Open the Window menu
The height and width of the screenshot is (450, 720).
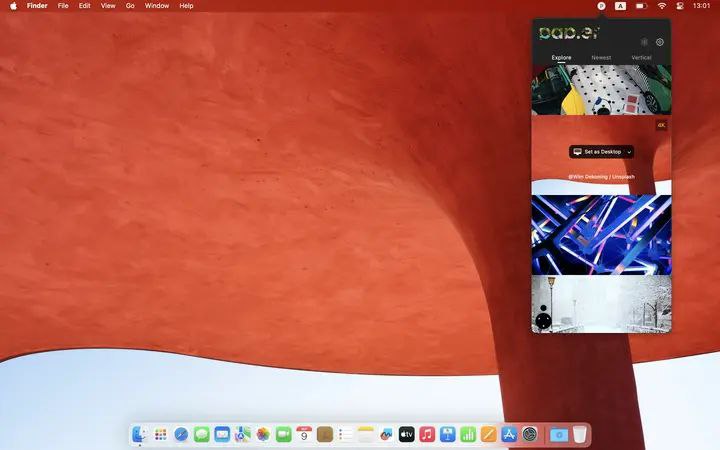(x=157, y=6)
